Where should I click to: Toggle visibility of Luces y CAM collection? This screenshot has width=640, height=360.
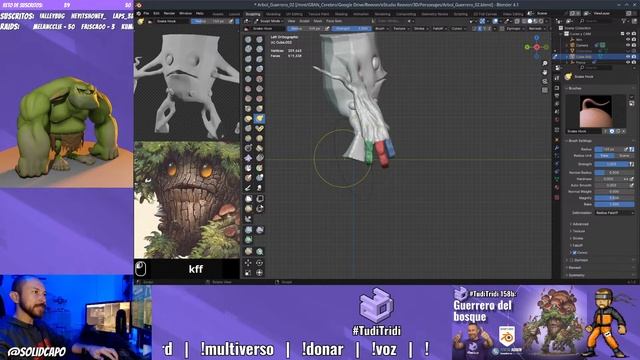click(628, 34)
